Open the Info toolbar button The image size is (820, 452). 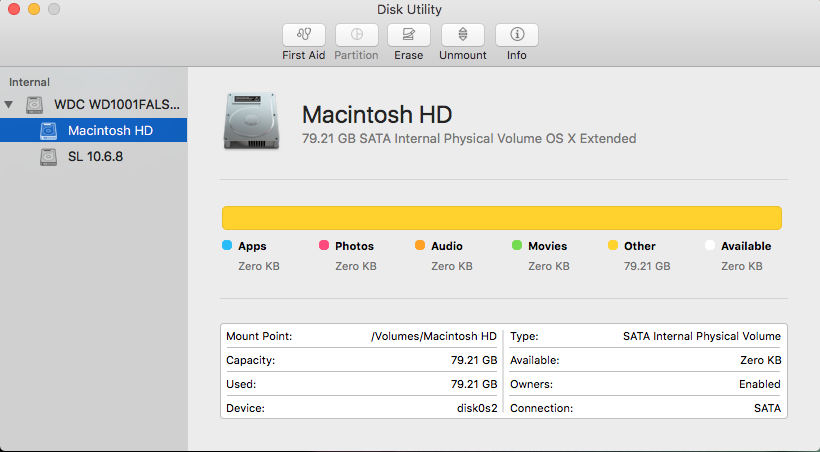pyautogui.click(x=516, y=35)
